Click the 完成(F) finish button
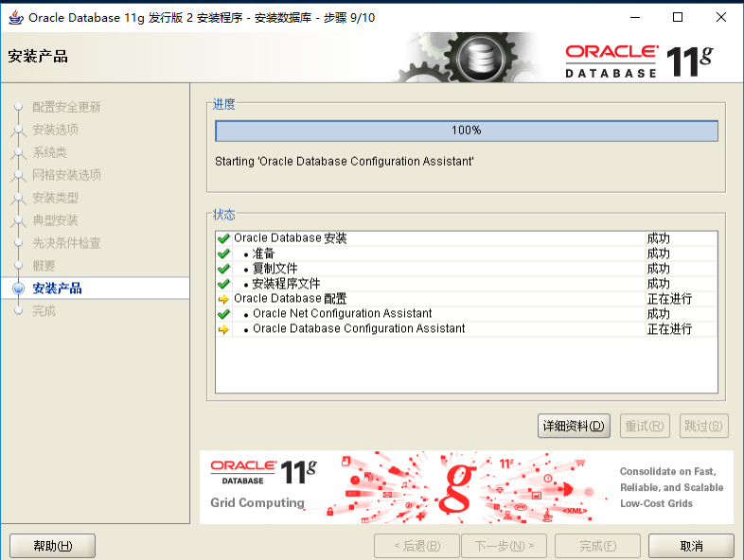 pos(597,546)
